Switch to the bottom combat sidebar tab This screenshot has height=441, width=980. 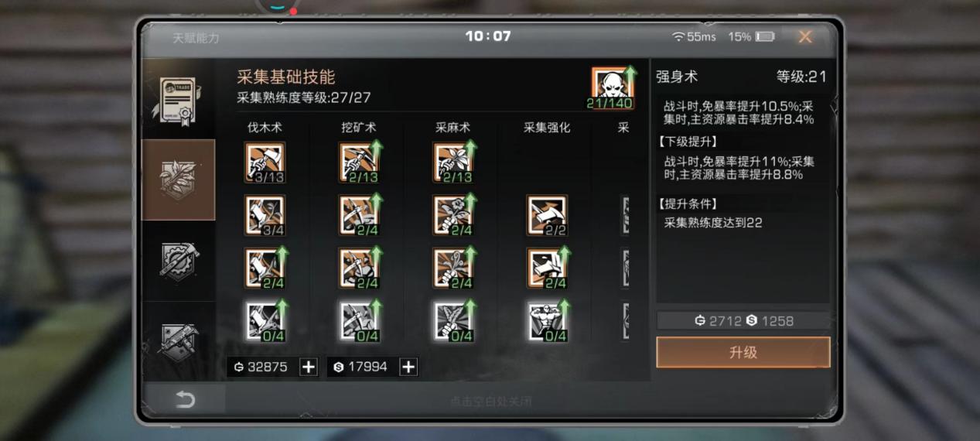(179, 340)
